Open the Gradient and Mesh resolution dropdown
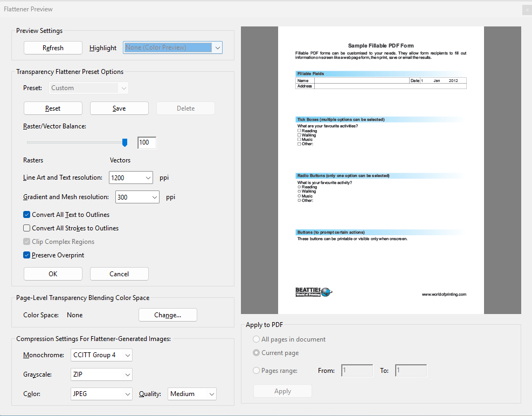Viewport: 532px width, 416px height. coord(137,196)
